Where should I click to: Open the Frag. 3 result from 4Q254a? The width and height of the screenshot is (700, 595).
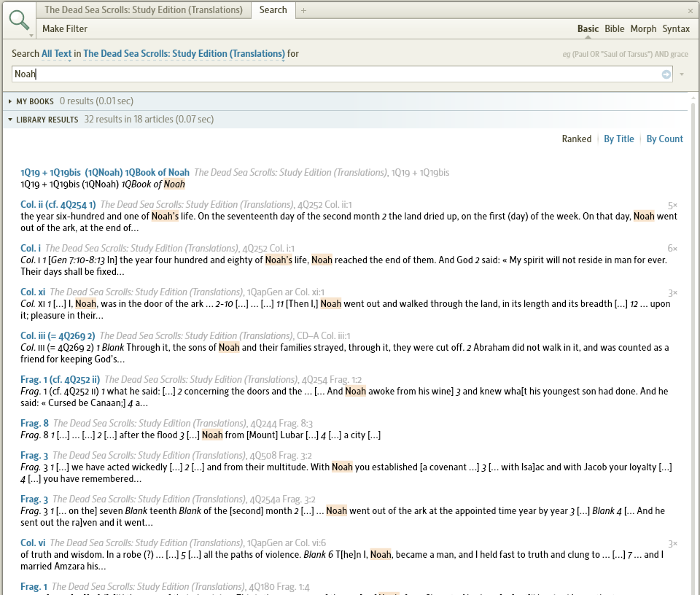34,499
